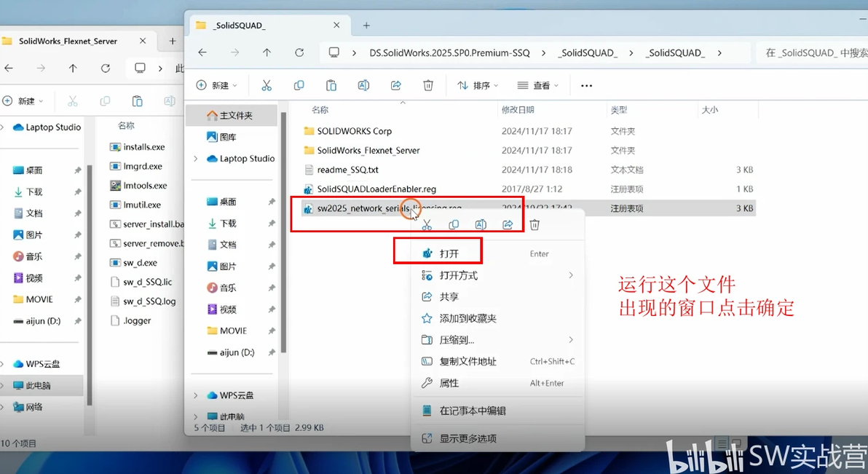Click cut icon in the back window toolbar

pos(73,100)
